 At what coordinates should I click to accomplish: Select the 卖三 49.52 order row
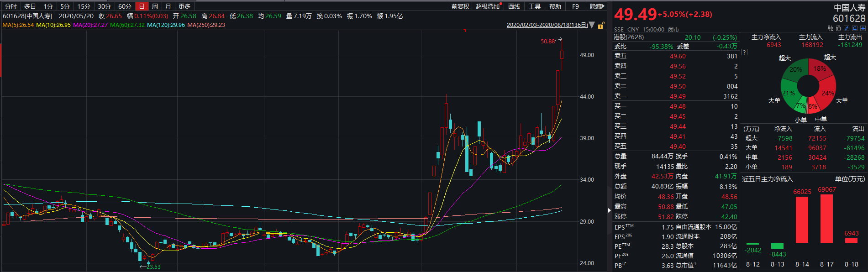675,76
